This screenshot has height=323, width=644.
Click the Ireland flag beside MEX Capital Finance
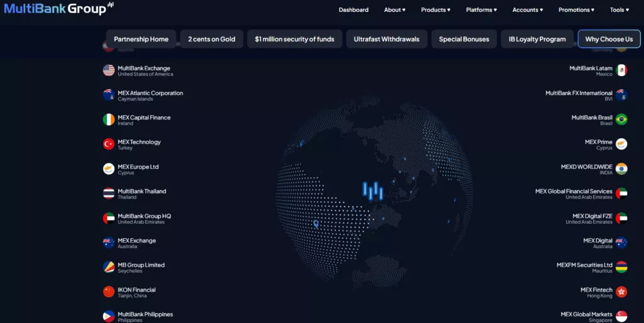click(x=109, y=119)
